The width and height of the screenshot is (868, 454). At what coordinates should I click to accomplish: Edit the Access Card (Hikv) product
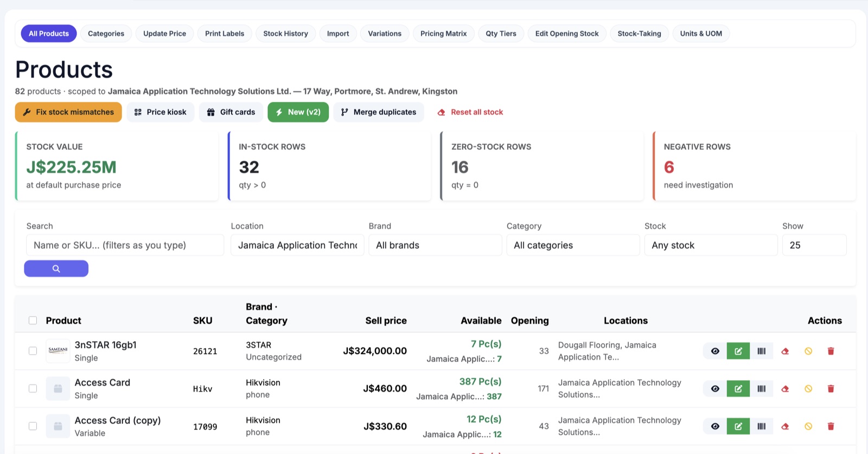pos(738,389)
